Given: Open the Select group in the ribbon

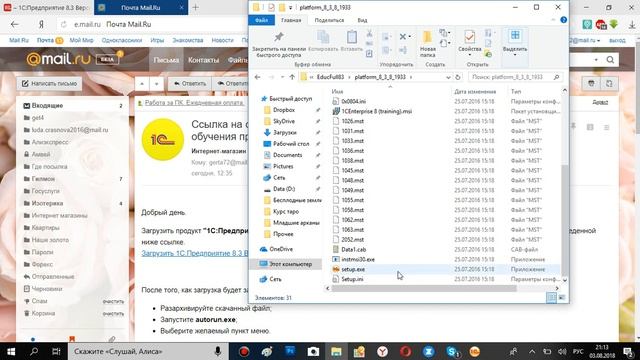Looking at the screenshot, I should (x=515, y=44).
